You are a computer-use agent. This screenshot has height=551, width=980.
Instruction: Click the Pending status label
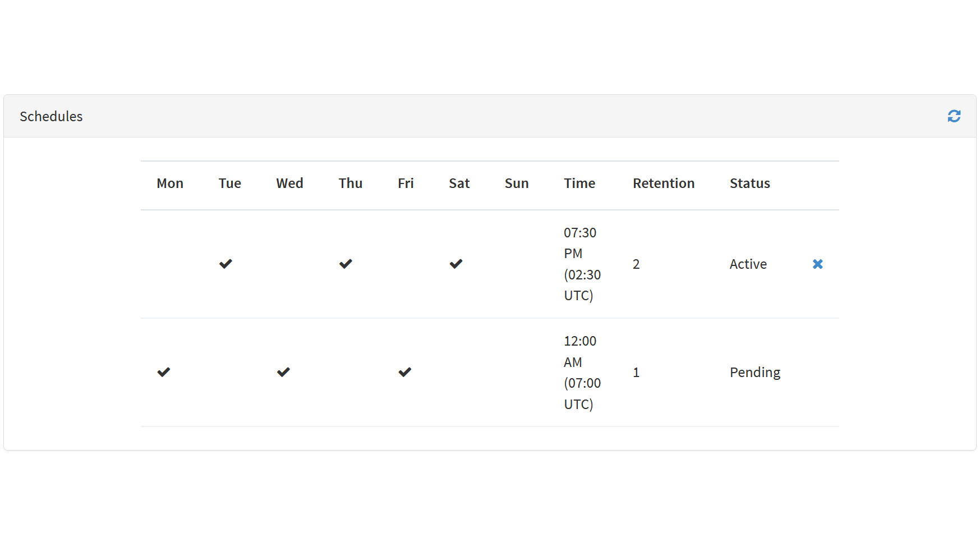[754, 371]
